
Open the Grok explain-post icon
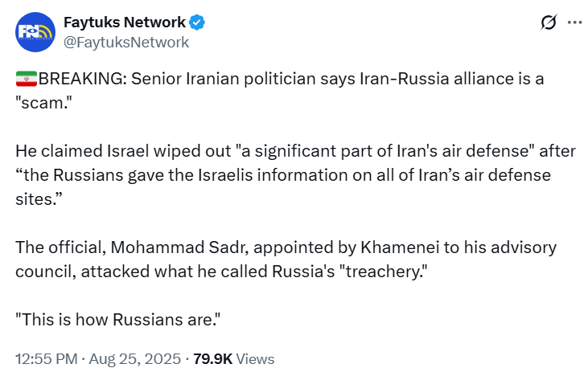(549, 22)
